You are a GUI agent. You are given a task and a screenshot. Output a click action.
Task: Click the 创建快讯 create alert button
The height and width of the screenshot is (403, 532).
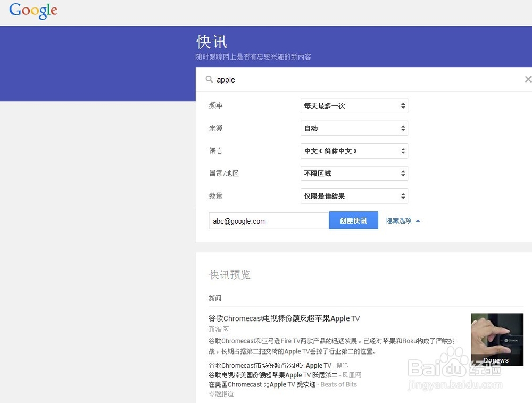click(353, 221)
